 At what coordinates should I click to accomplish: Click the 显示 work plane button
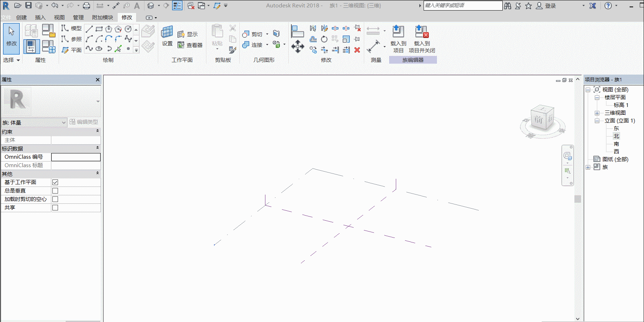click(x=188, y=34)
